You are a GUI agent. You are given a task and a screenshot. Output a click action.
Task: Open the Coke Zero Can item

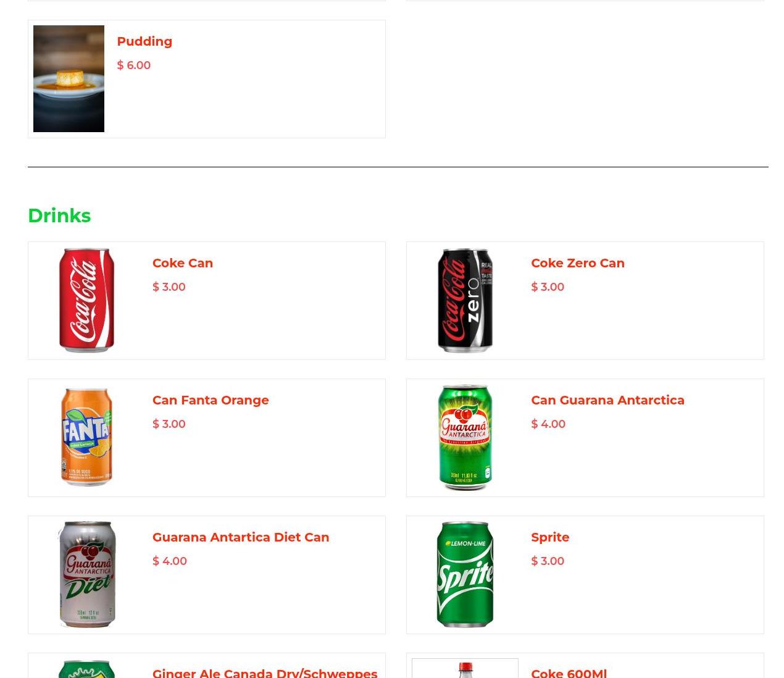tap(578, 263)
